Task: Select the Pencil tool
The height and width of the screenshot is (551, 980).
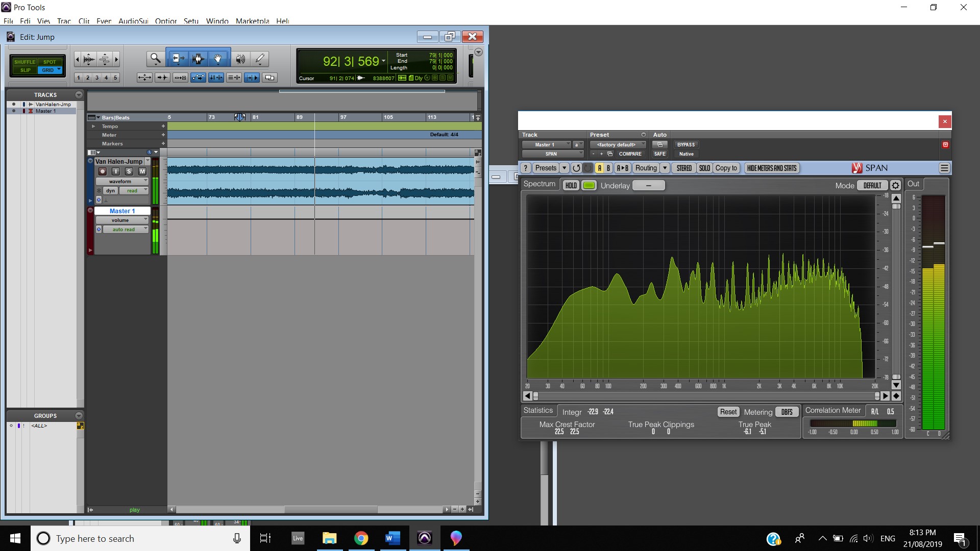Action: coord(260,59)
